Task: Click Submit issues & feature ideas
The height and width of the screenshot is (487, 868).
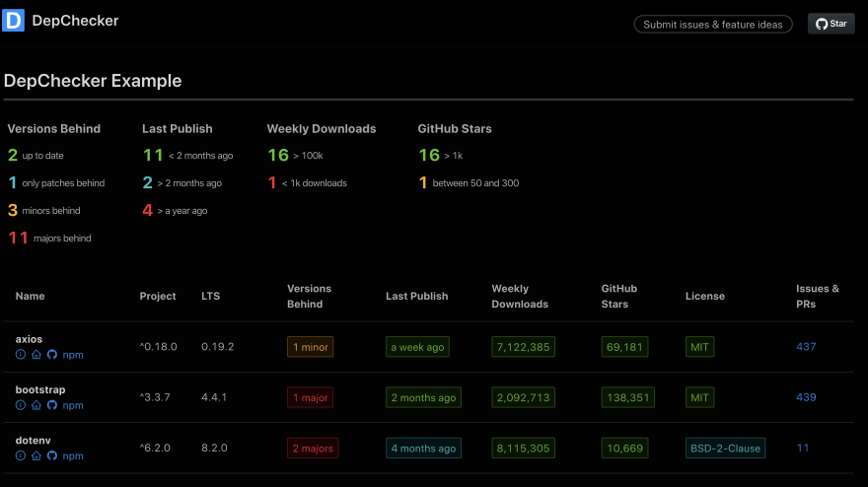Action: 713,25
